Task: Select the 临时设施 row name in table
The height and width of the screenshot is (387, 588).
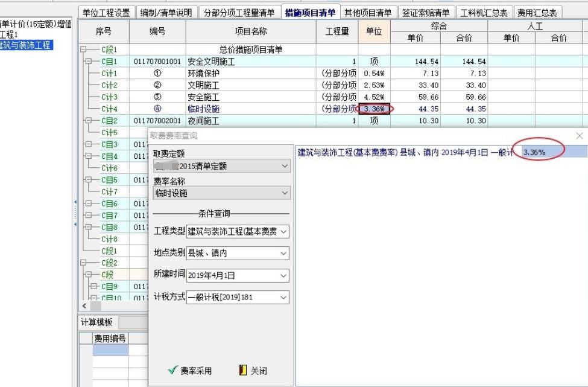Action: point(203,109)
